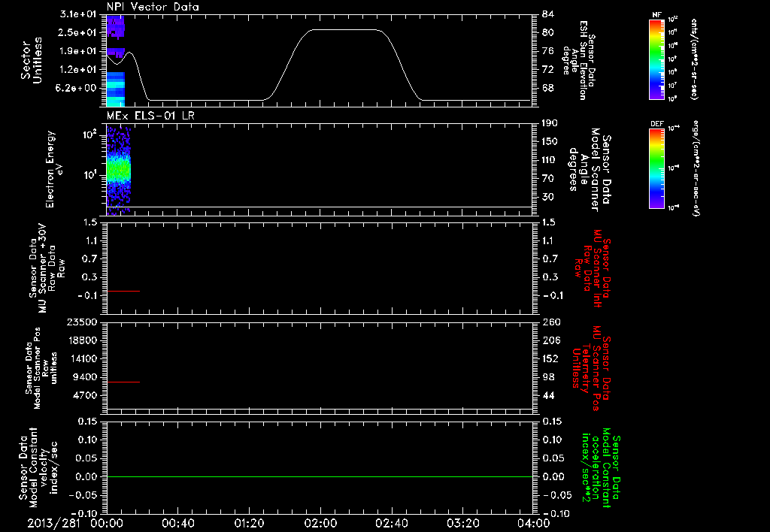Screen dimensions: 770x532
Task: Select the "NPI Vector Data" panel title
Action: (153, 7)
